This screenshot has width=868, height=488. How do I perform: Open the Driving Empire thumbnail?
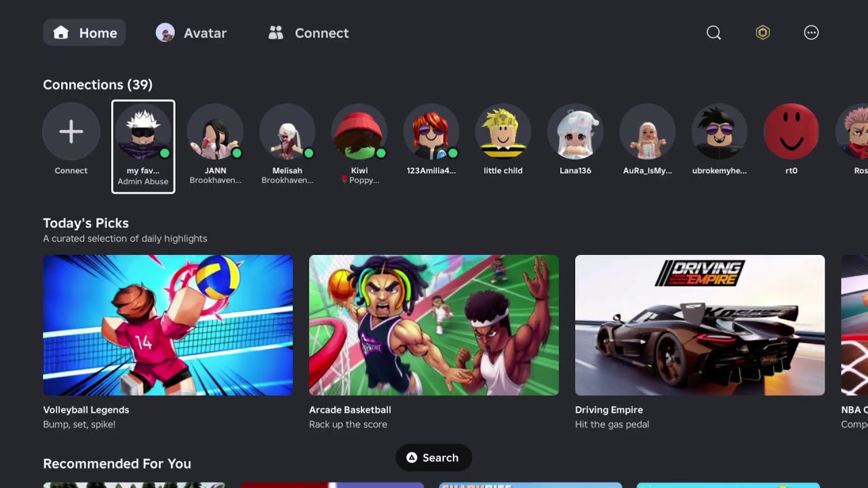coord(700,325)
